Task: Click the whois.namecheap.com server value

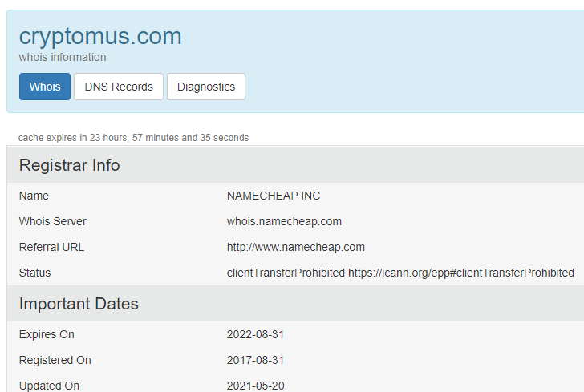Action: (x=284, y=221)
